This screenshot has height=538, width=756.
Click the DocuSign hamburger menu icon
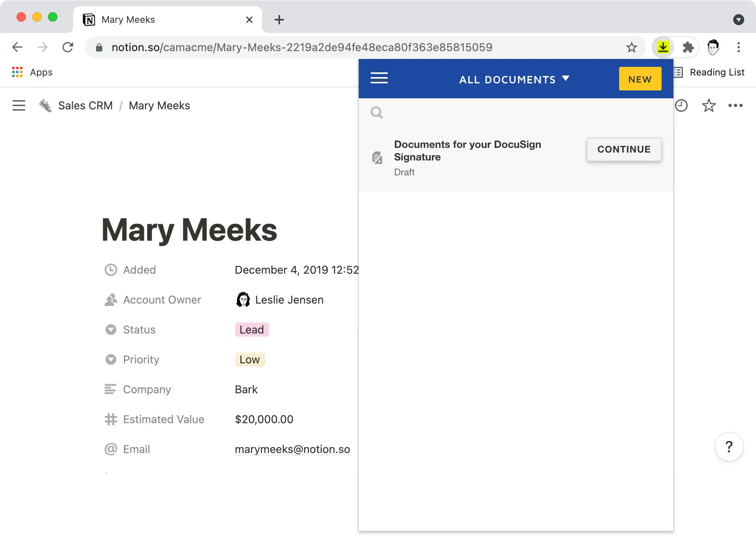379,78
